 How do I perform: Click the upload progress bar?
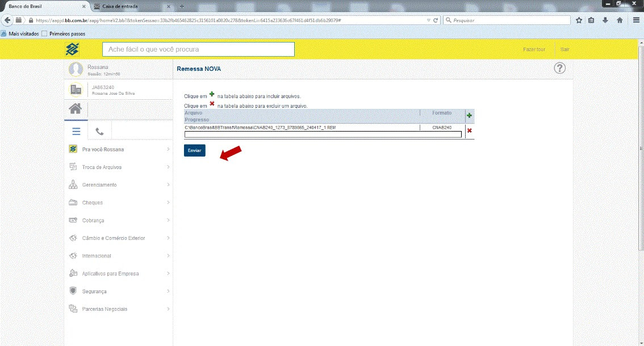point(323,134)
